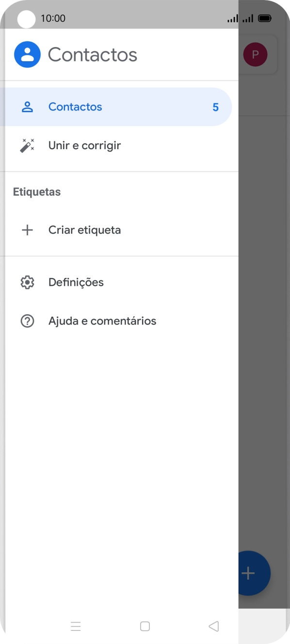
Task: Open Definições via the gear icon
Action: [27, 282]
